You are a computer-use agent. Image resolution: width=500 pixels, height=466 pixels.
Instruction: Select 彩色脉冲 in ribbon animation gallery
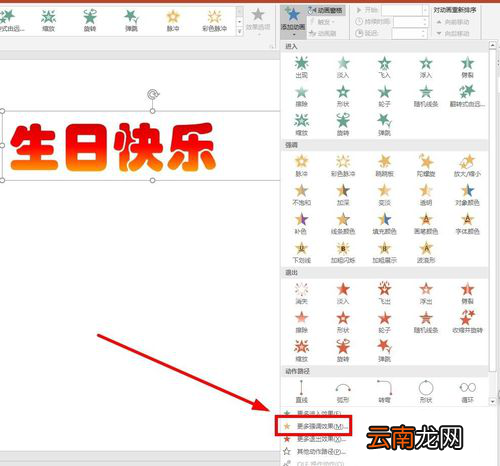[214, 21]
